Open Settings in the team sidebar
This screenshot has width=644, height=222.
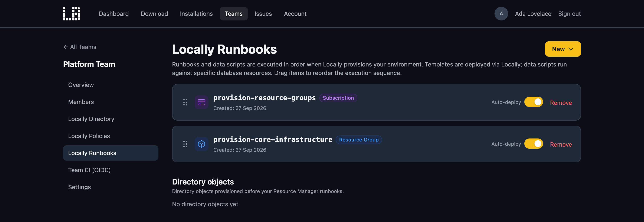[x=111, y=187]
